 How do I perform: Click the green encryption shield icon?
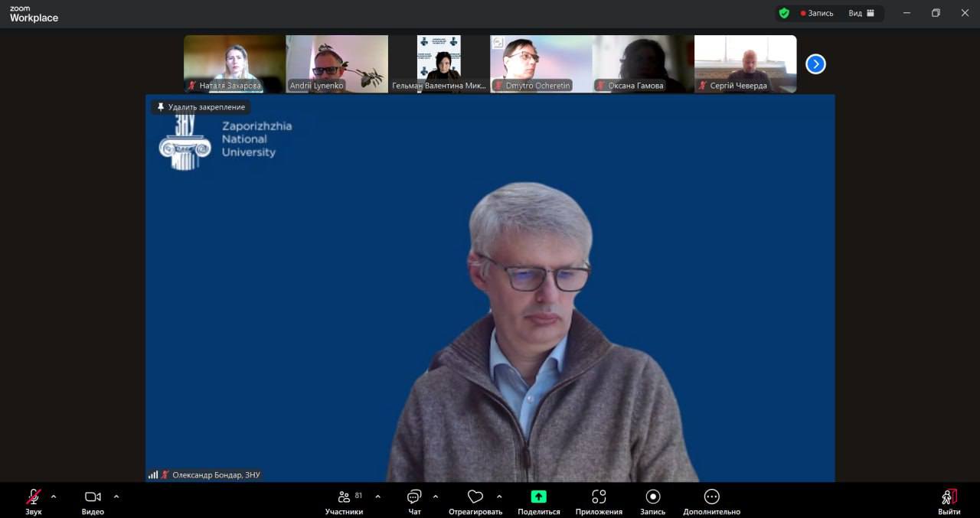(784, 13)
